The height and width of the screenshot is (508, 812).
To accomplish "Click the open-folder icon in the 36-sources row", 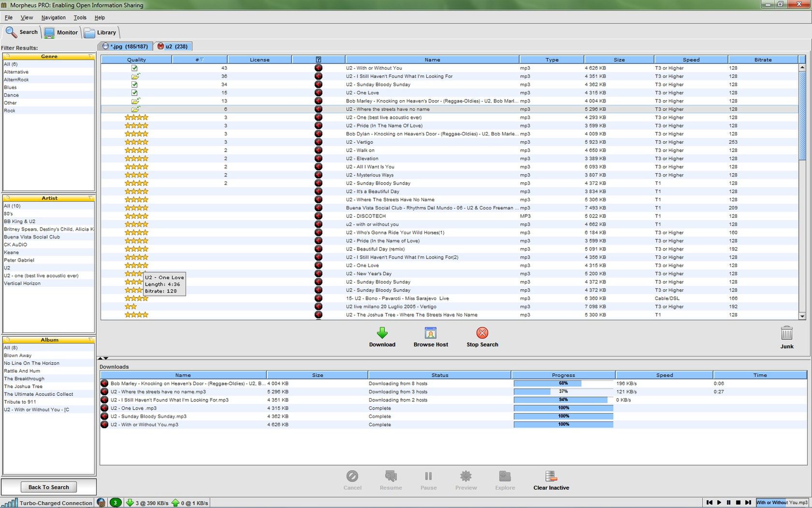I will point(136,76).
